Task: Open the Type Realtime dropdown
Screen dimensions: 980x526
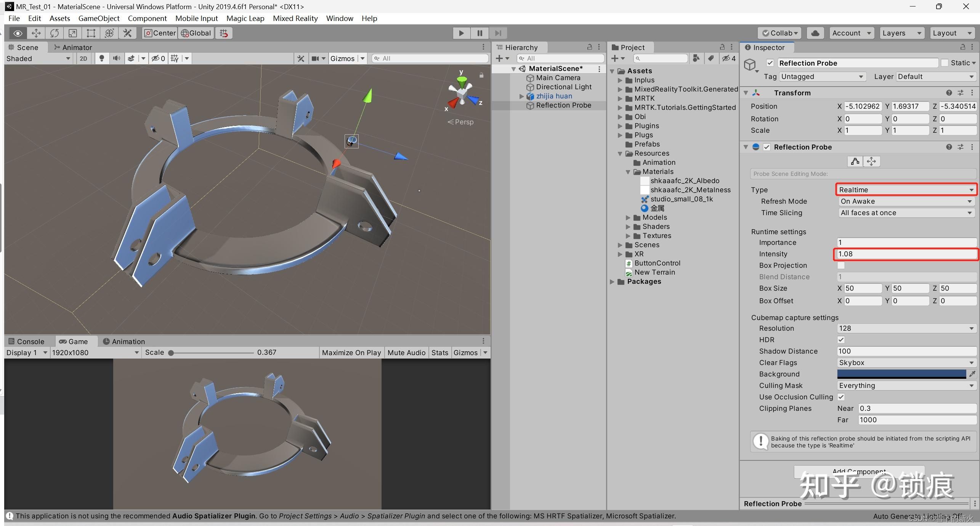Action: pos(906,190)
